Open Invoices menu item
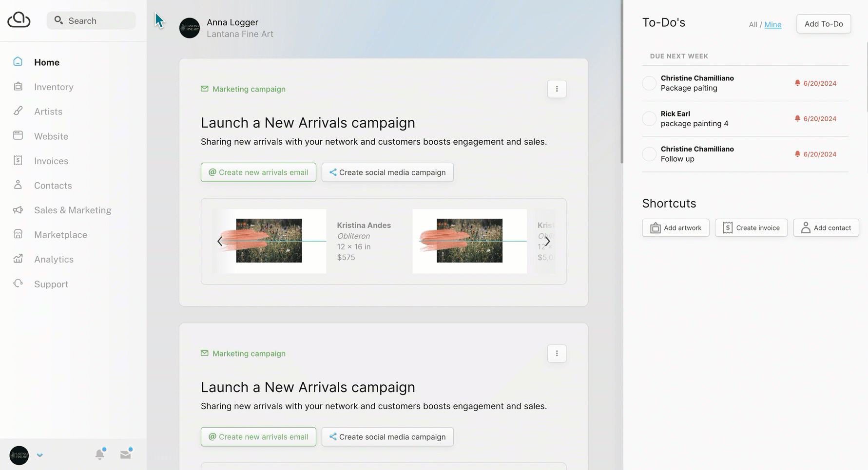Screen dimensions: 868x470 [x=51, y=161]
